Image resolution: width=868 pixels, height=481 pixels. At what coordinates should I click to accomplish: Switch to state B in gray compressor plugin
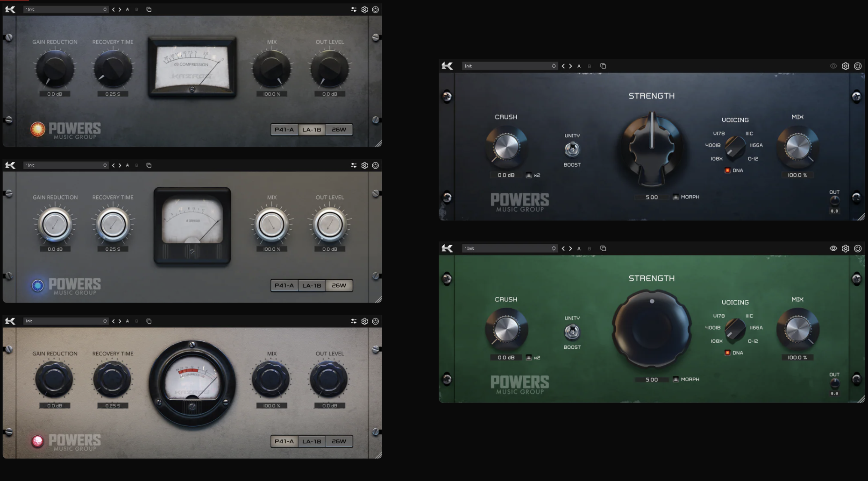tap(137, 165)
